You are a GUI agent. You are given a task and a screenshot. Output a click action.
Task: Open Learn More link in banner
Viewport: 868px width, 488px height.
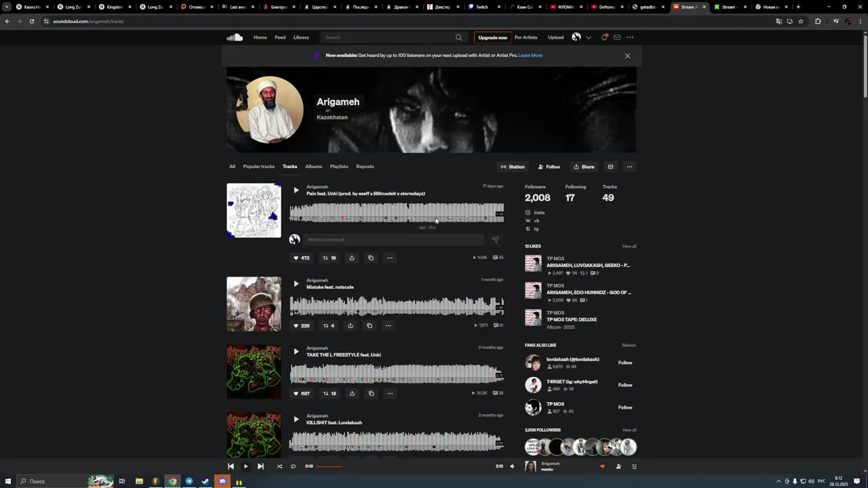(x=530, y=56)
